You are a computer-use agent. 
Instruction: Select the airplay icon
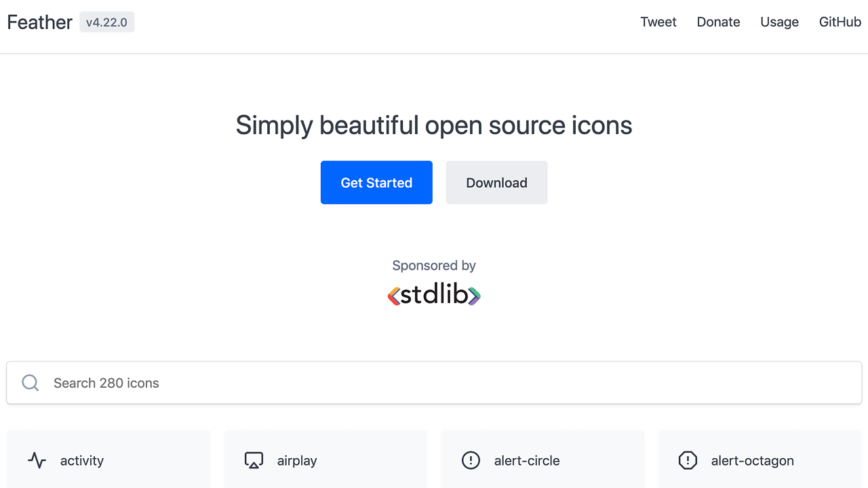coord(254,461)
